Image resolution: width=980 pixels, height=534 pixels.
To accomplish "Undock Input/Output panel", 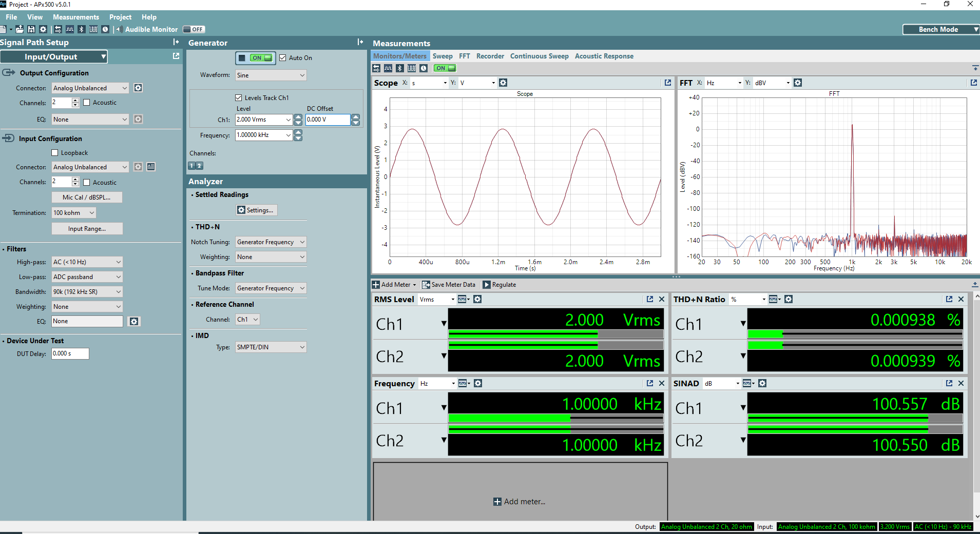I will coord(176,56).
